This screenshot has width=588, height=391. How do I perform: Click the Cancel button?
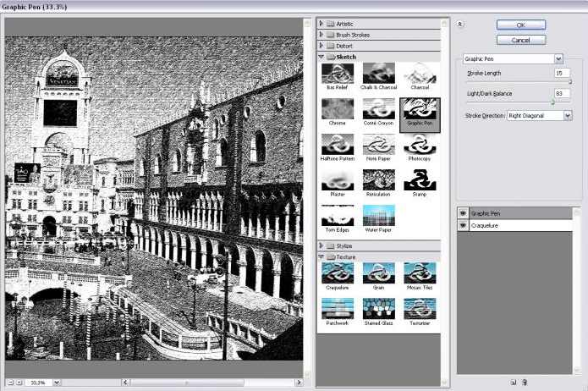point(521,40)
